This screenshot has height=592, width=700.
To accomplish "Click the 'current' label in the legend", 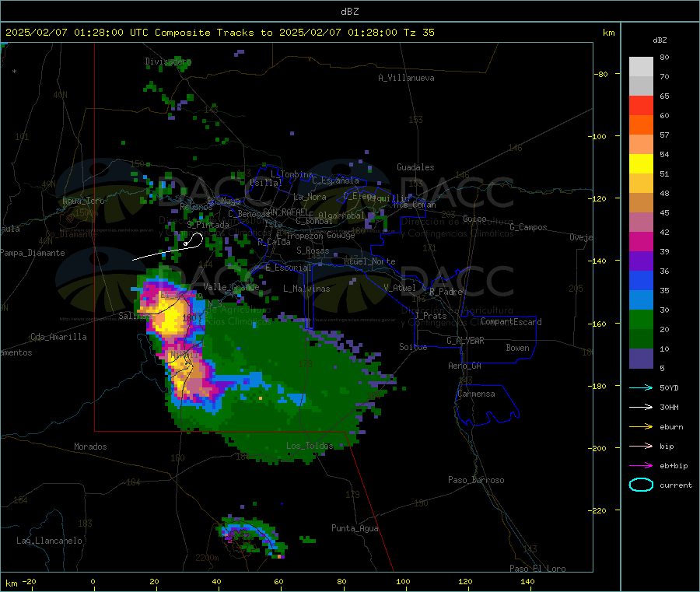I will 676,485.
